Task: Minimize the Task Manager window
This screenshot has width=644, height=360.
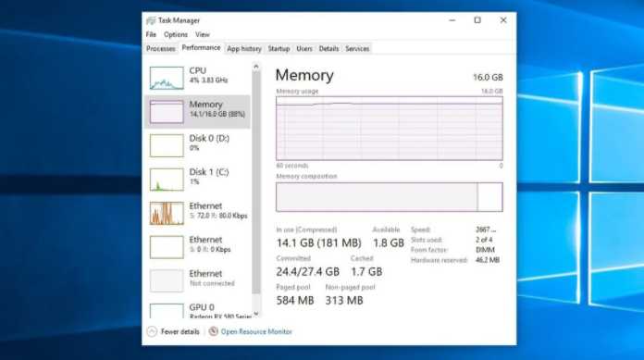Action: (x=452, y=20)
